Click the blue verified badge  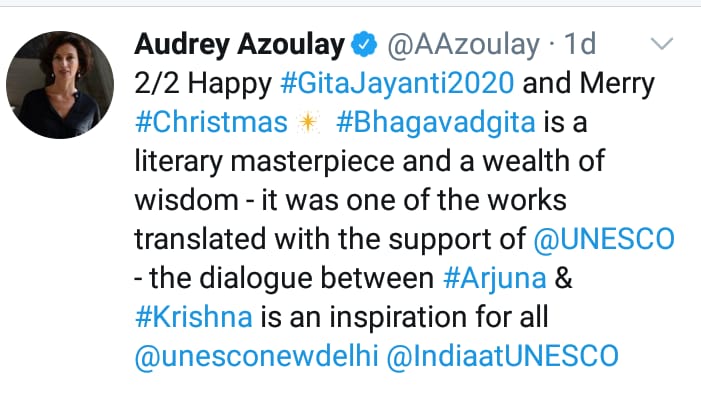click(364, 44)
